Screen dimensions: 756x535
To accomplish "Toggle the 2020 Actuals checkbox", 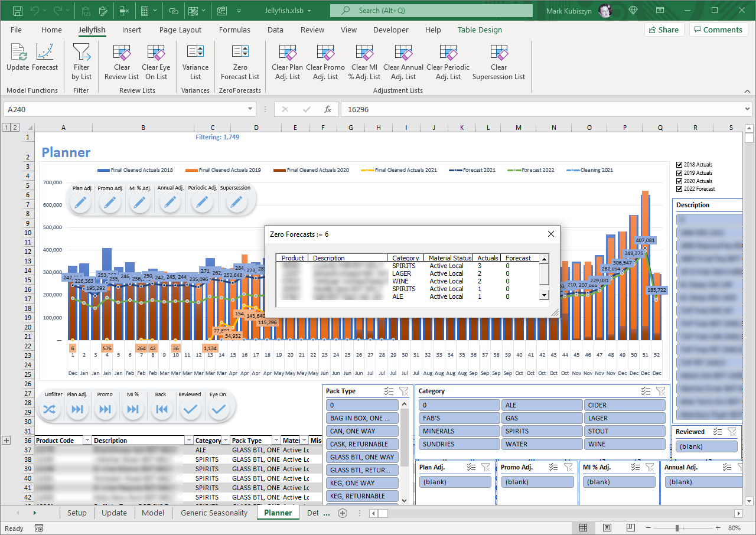I will click(x=679, y=181).
